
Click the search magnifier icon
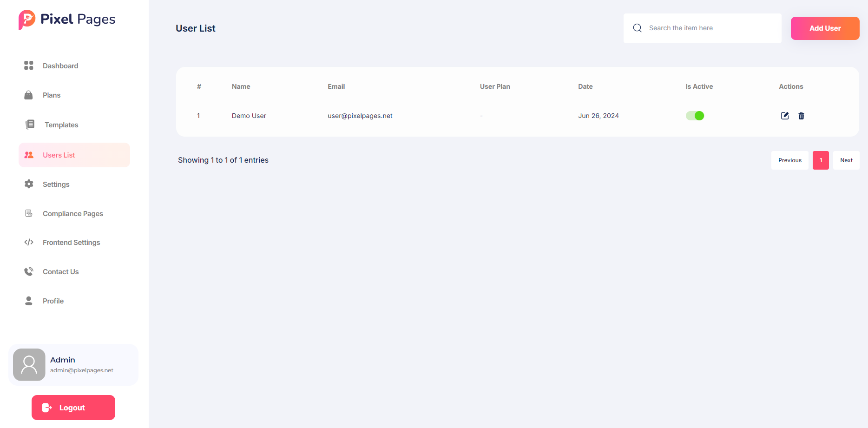(638, 28)
